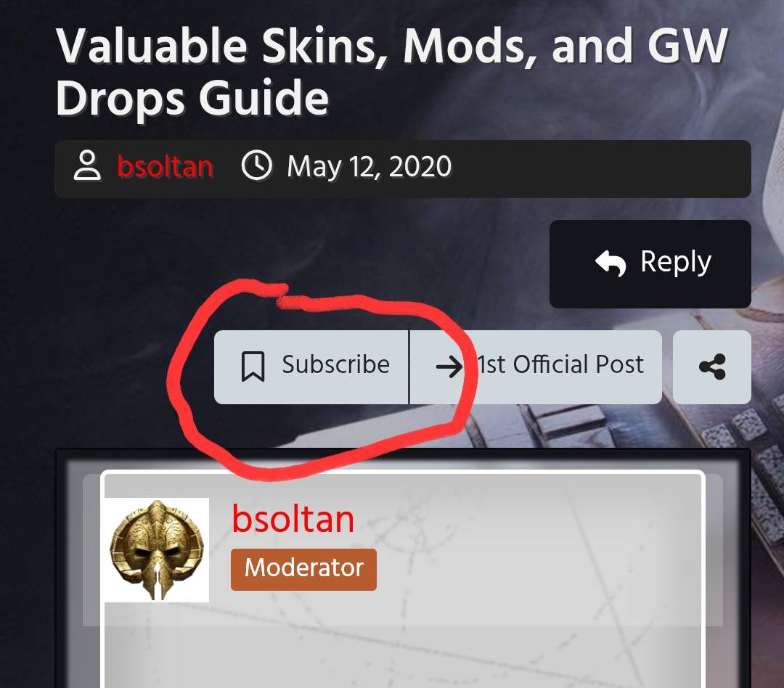This screenshot has width=784, height=688.
Task: Jump to the 1st Official Post
Action: coord(560,364)
